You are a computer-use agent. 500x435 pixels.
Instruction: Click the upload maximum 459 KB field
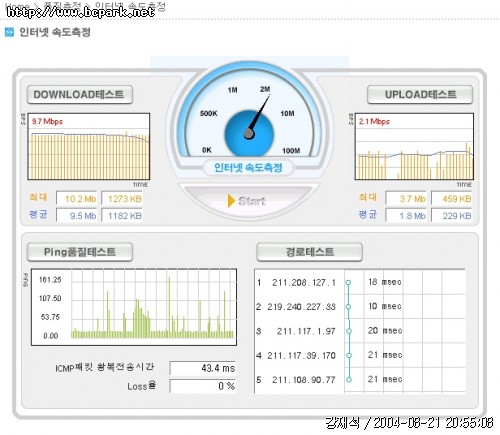pyautogui.click(x=452, y=199)
